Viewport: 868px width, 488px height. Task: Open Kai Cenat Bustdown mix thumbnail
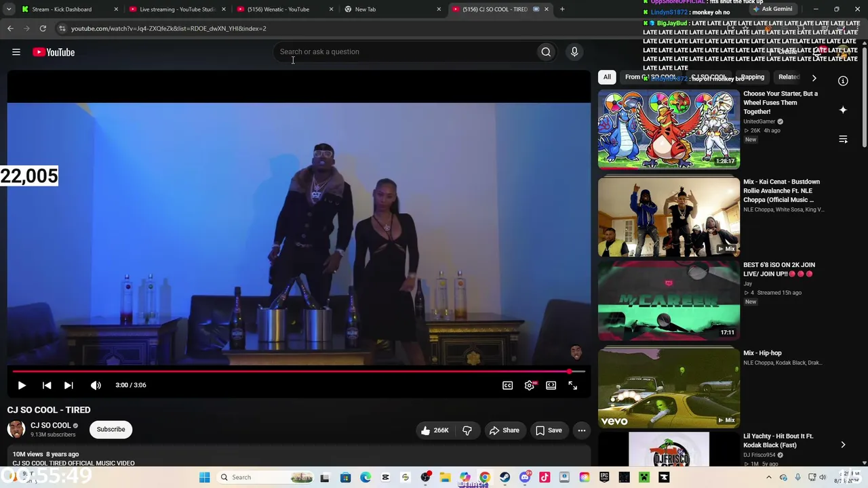click(669, 217)
